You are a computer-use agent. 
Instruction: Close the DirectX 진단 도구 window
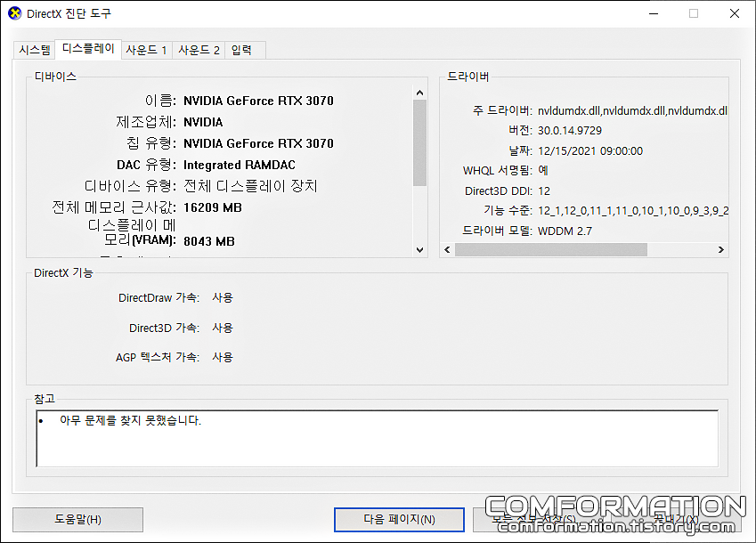pos(734,13)
